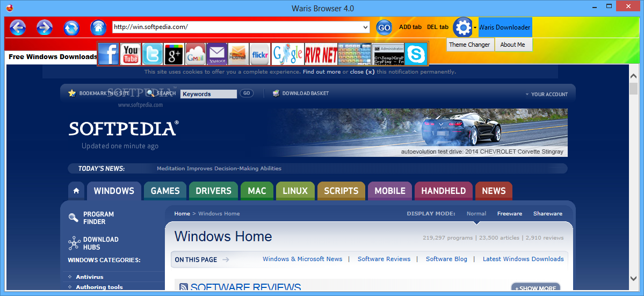Click the Back navigation arrow

[x=18, y=27]
